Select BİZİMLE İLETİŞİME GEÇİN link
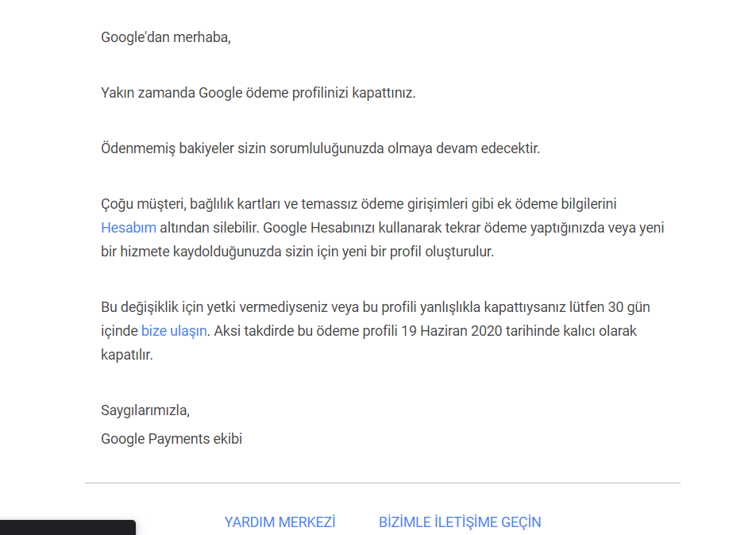This screenshot has height=535, width=756. tap(460, 522)
